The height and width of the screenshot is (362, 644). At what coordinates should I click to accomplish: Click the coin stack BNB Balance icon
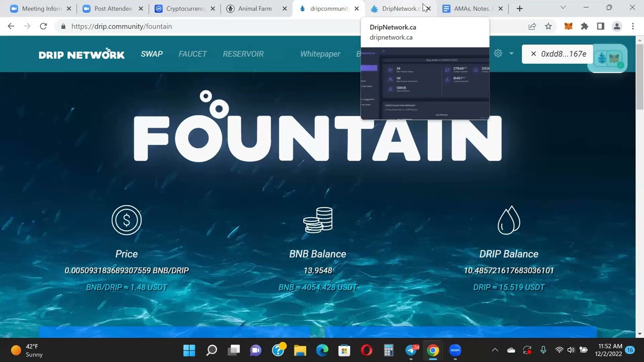pos(318,220)
